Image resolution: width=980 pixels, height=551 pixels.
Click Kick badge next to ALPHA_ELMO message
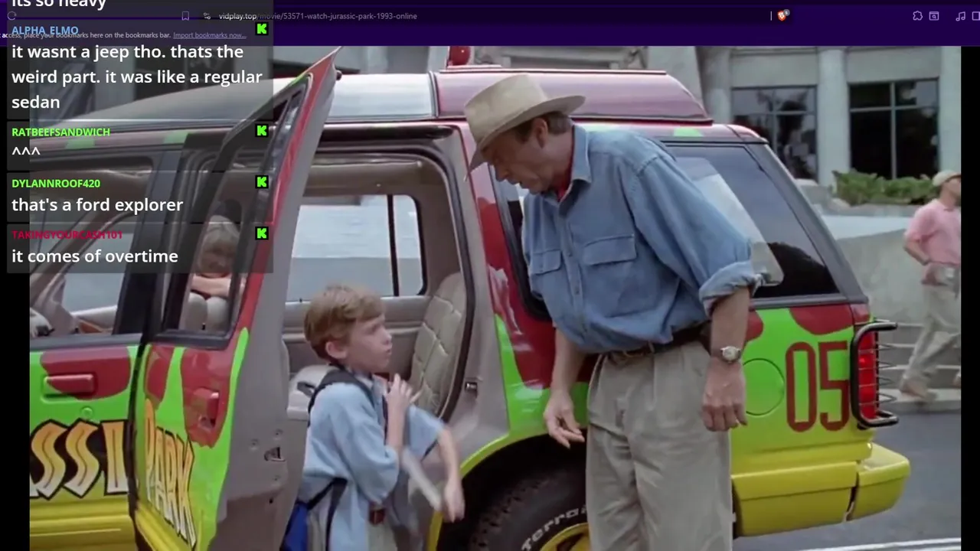click(262, 29)
